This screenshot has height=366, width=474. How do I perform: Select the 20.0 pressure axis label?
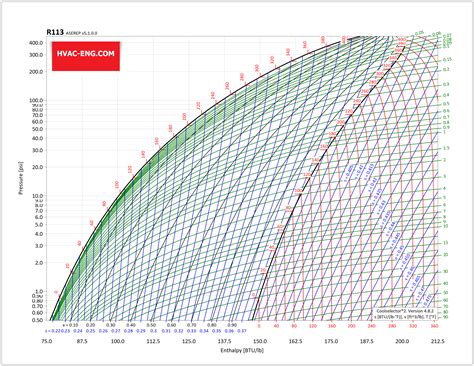(x=38, y=167)
